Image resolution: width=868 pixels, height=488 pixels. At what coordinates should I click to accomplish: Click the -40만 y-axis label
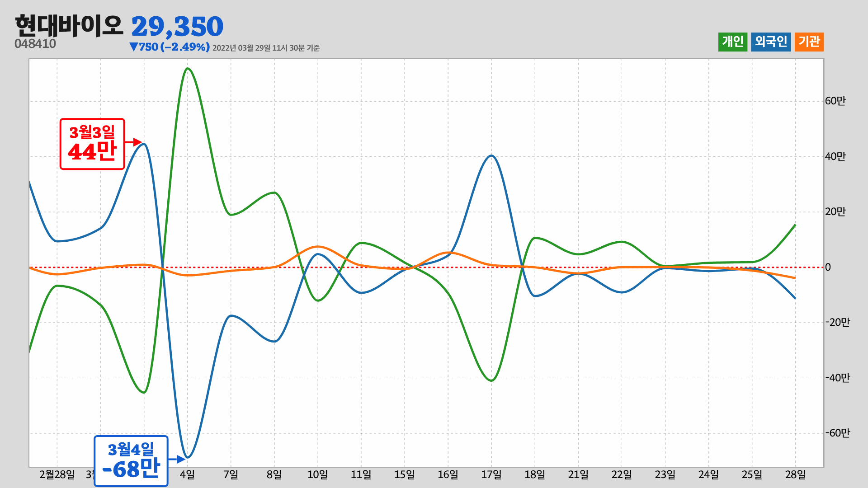click(x=837, y=378)
